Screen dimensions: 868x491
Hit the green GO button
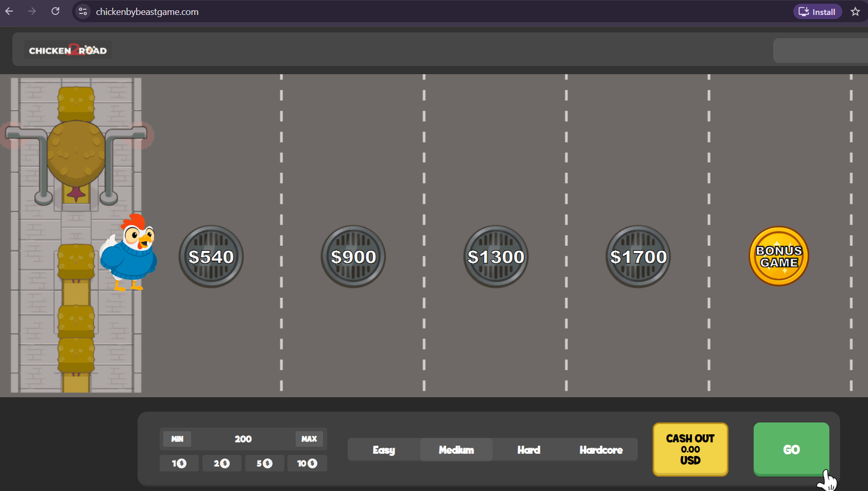[791, 449]
